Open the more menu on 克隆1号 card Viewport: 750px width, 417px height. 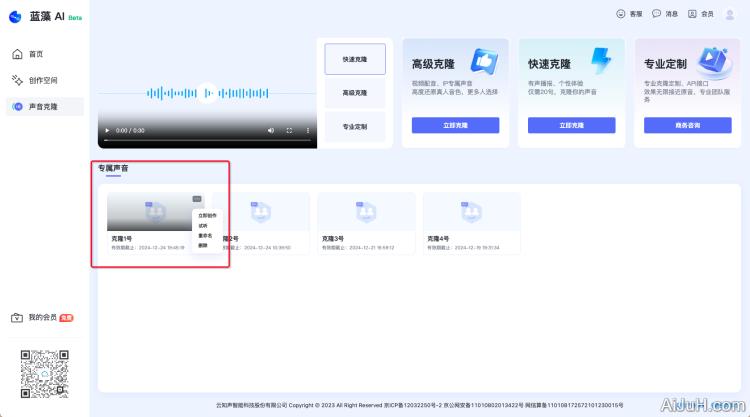(197, 200)
